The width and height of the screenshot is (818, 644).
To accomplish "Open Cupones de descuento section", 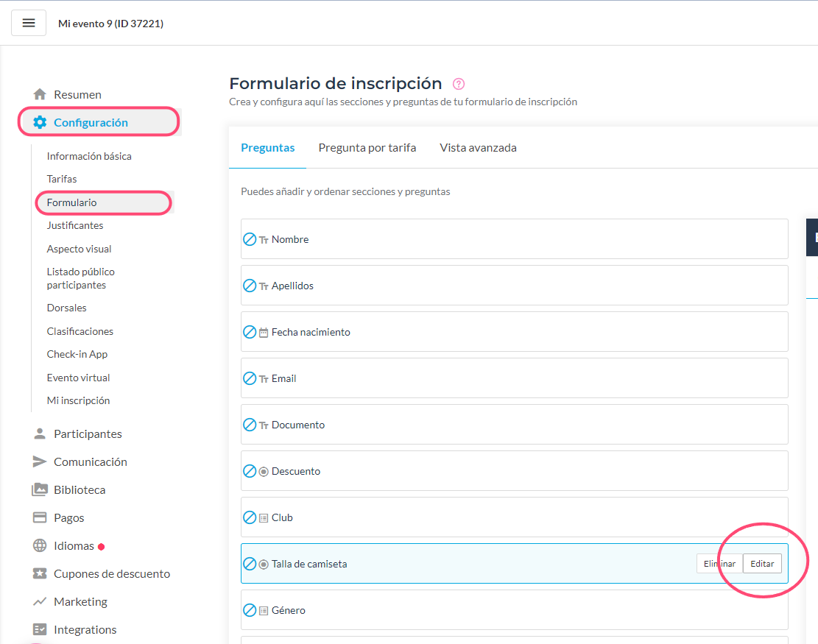I will 111,573.
